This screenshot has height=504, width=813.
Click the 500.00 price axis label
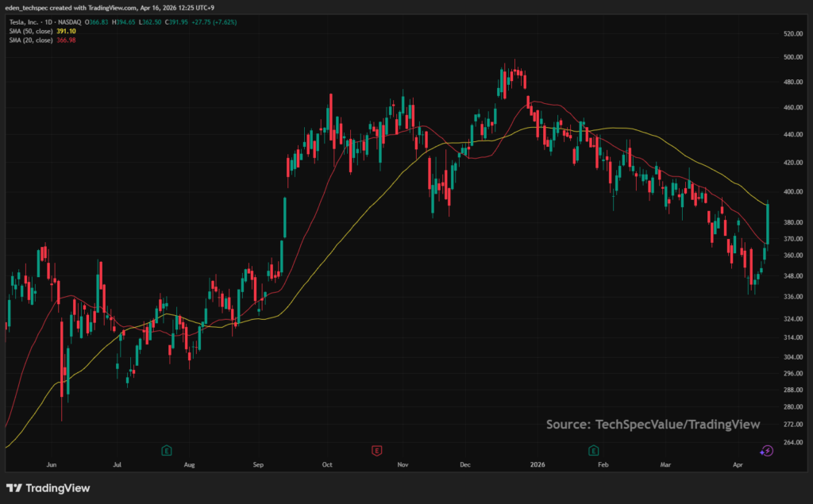(x=793, y=58)
